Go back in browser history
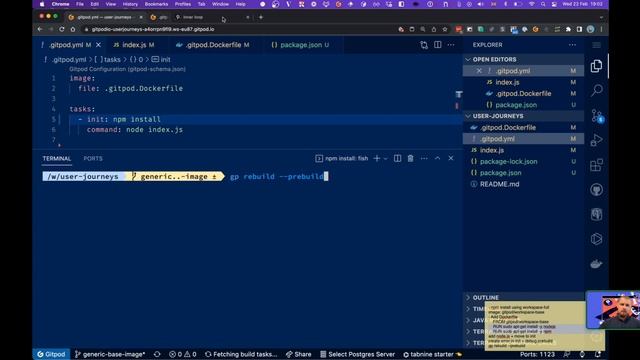 coord(40,29)
